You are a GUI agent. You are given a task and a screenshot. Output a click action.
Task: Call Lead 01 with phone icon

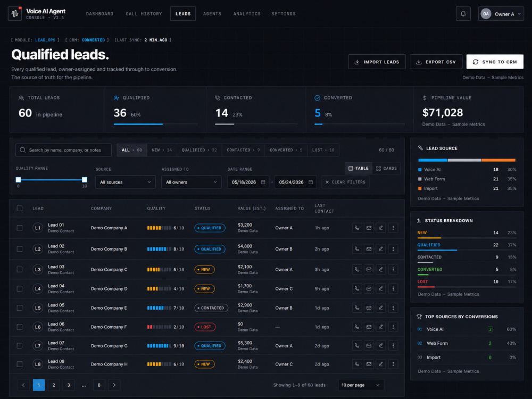356,228
